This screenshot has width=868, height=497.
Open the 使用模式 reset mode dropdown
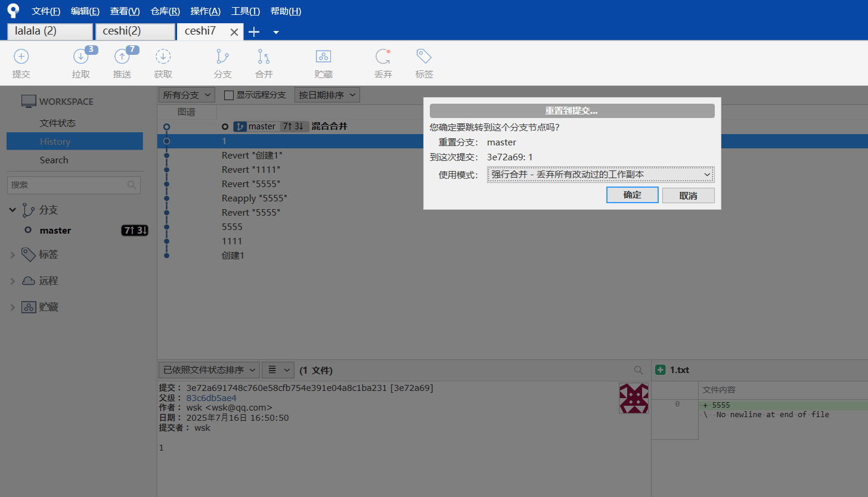[600, 175]
